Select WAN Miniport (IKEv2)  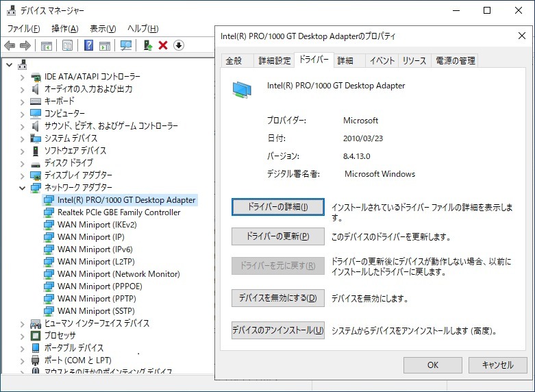pyautogui.click(x=97, y=225)
